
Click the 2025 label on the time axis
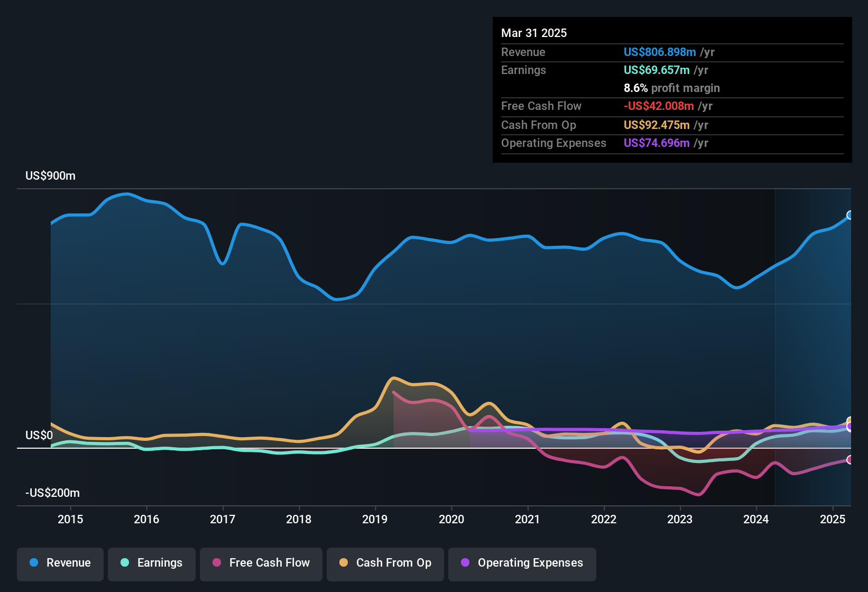pos(833,520)
